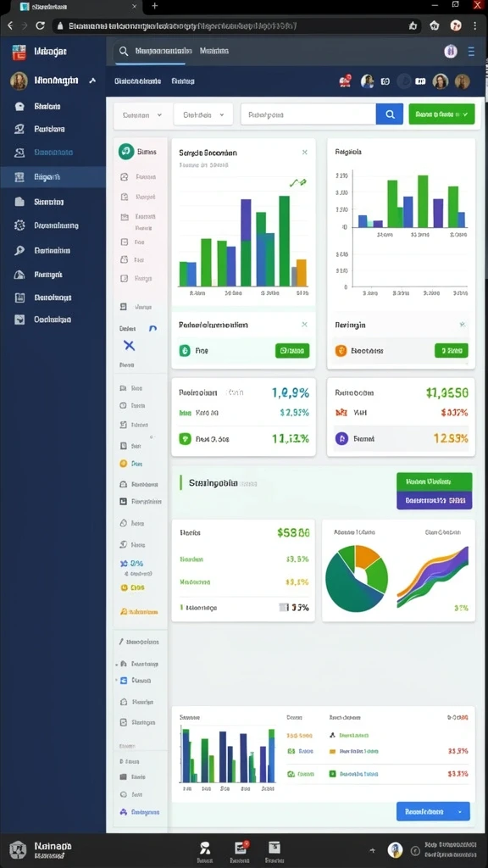The width and height of the screenshot is (488, 868).
Task: Click the green square icon in the left stats card
Action: coord(185,439)
